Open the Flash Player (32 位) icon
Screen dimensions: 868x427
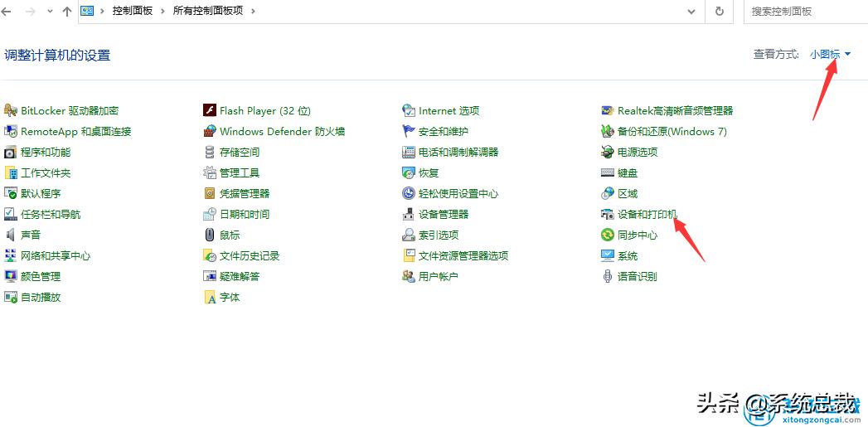209,111
